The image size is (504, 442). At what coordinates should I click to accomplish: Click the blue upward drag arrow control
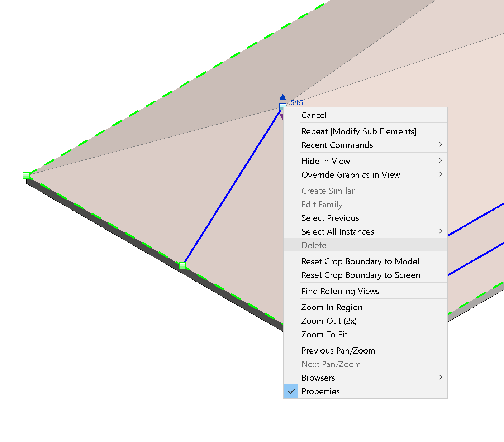pyautogui.click(x=283, y=97)
